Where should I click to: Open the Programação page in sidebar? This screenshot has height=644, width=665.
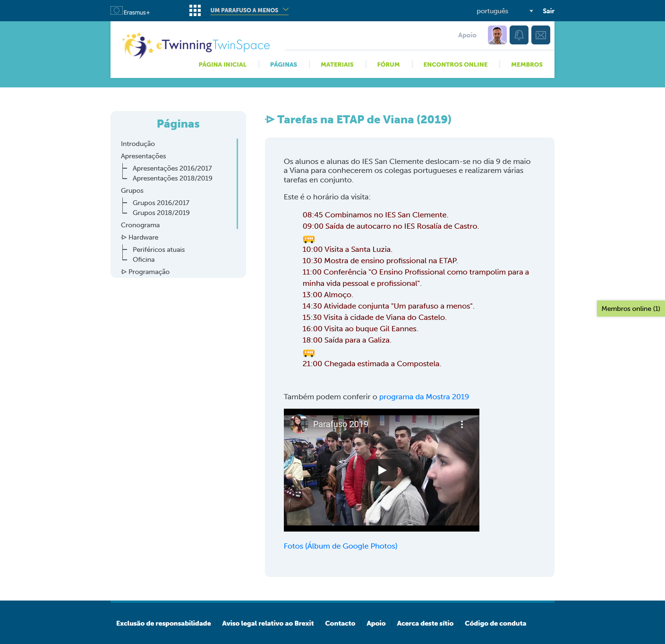point(145,272)
